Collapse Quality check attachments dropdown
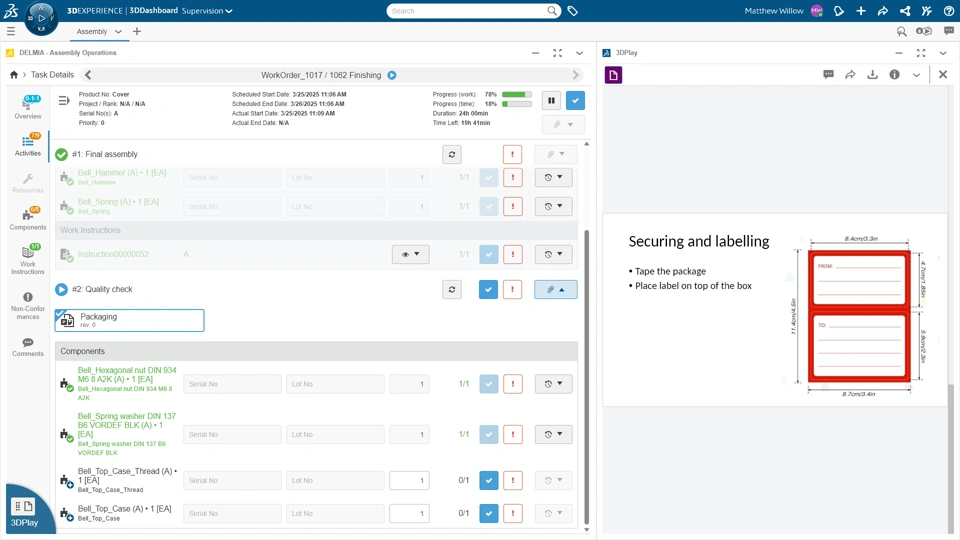Image resolution: width=960 pixels, height=540 pixels. [x=555, y=290]
